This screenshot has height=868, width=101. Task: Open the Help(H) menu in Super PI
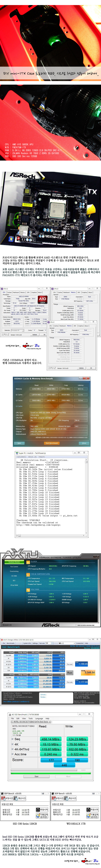click(42, 457)
